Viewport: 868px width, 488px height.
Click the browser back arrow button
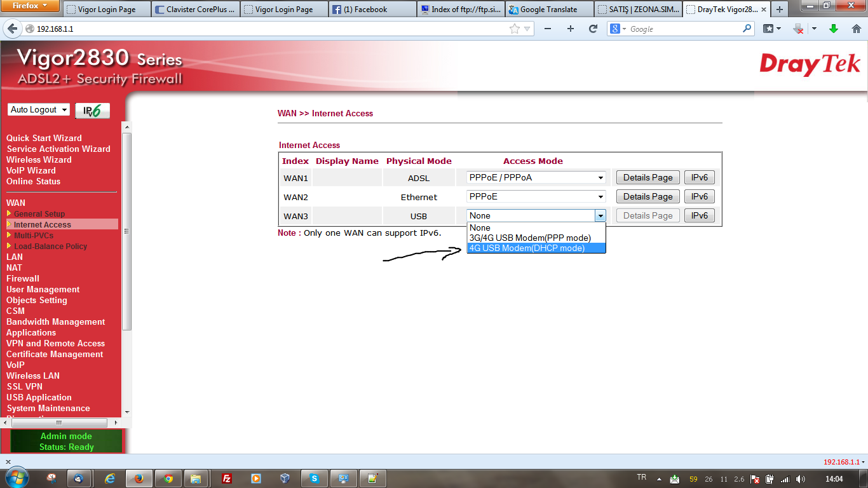click(12, 29)
